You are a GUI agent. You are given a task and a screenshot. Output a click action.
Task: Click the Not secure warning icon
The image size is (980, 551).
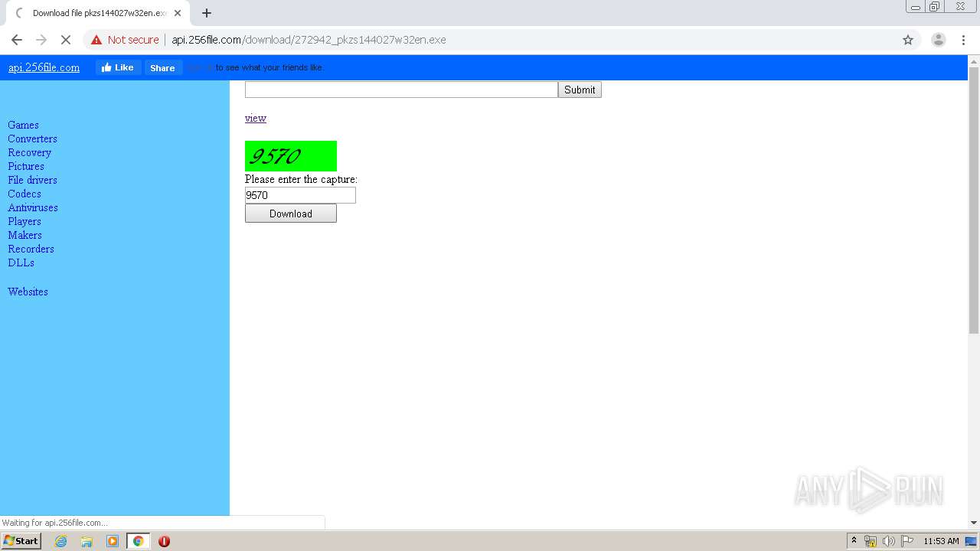coord(96,40)
